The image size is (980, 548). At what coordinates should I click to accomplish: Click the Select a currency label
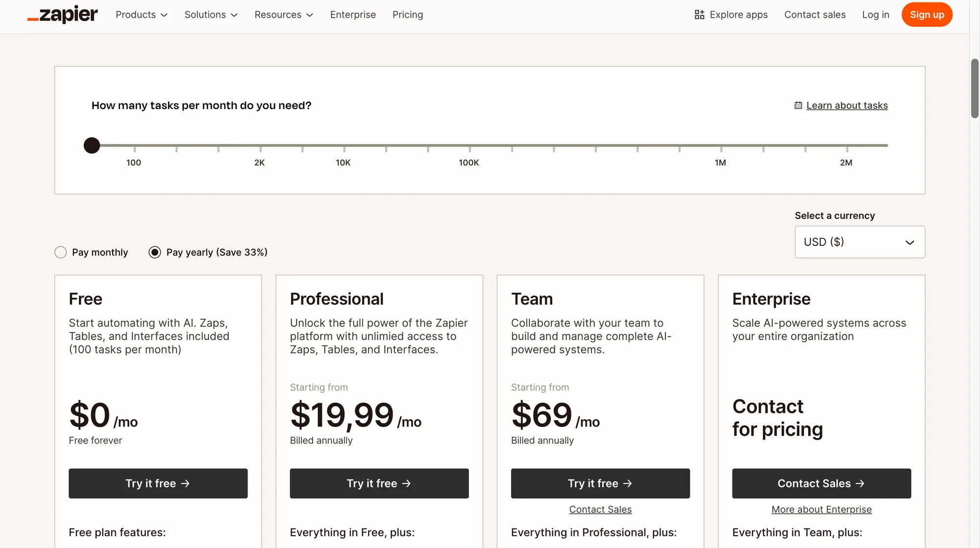834,215
